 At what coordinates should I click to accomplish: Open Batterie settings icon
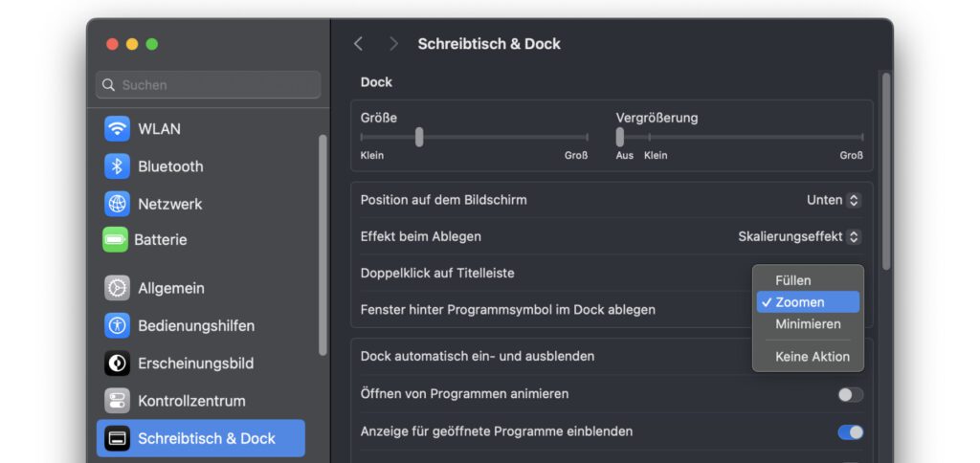115,240
